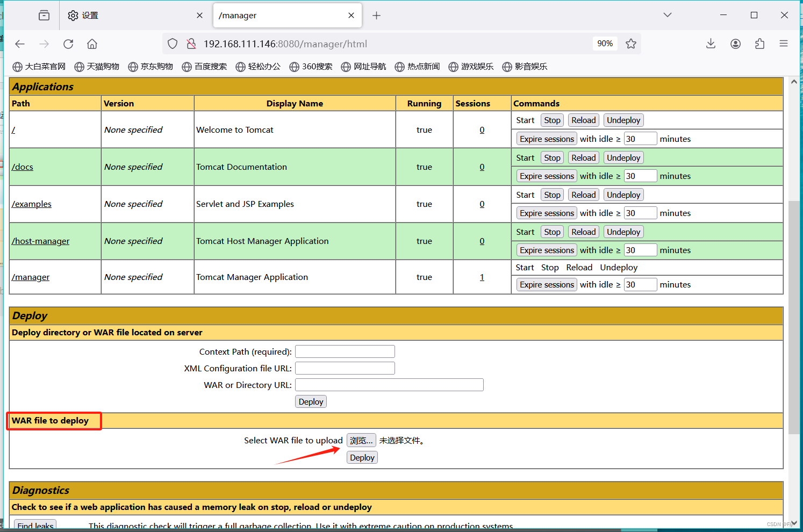803x532 pixels.
Task: Click the Context Path (required) field
Action: [x=345, y=351]
